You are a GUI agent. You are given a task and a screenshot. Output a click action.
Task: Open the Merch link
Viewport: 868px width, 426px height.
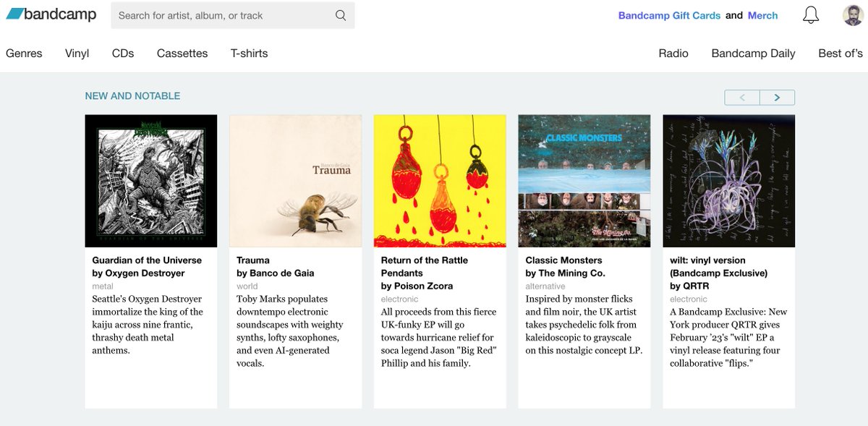coord(762,15)
